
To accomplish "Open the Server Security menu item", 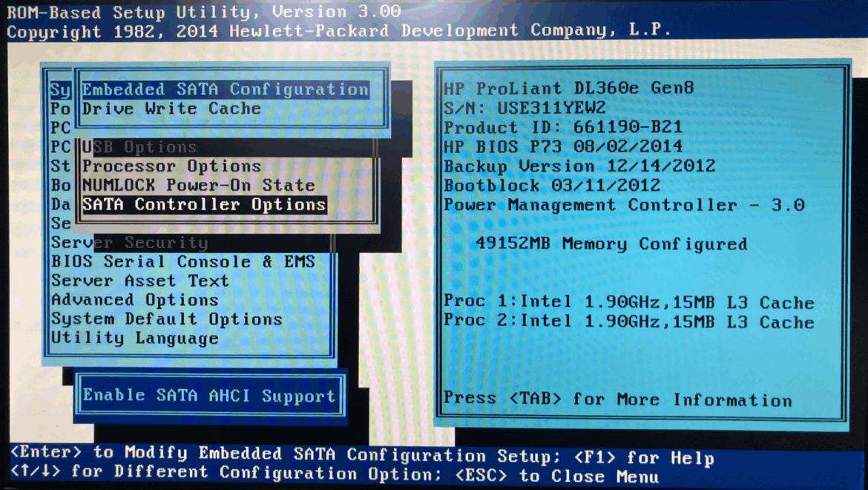I will (130, 243).
